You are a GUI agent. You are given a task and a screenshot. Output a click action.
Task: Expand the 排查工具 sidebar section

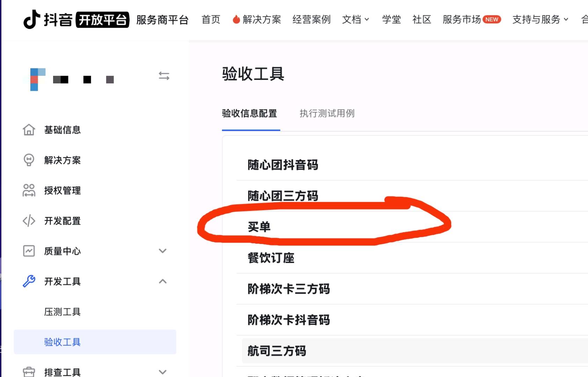pyautogui.click(x=162, y=372)
